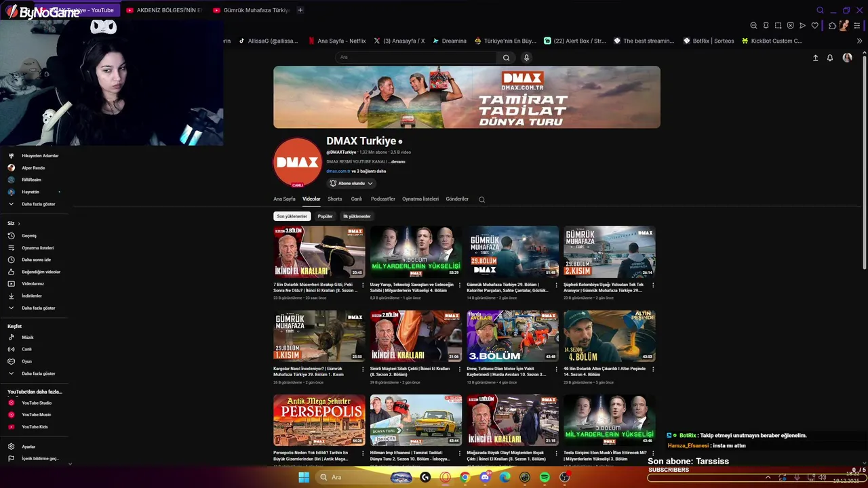Open options menu for Sinirli Müşteri video
The image size is (868, 488).
(460, 369)
